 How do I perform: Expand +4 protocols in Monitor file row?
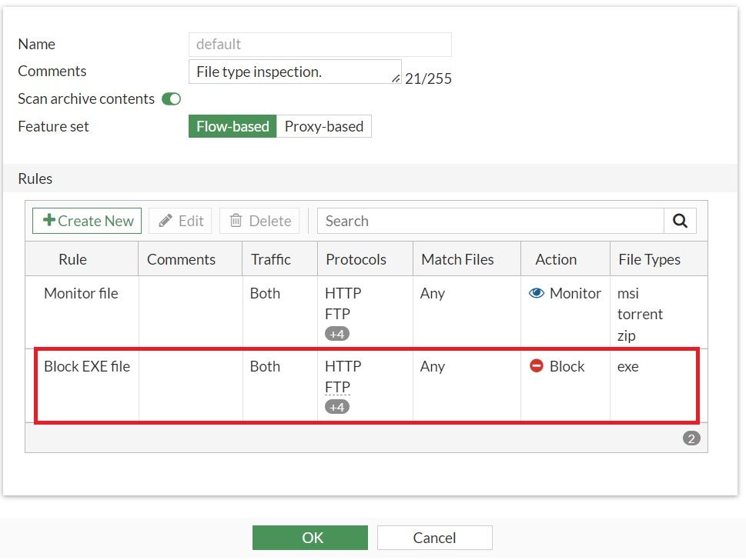pyautogui.click(x=336, y=334)
